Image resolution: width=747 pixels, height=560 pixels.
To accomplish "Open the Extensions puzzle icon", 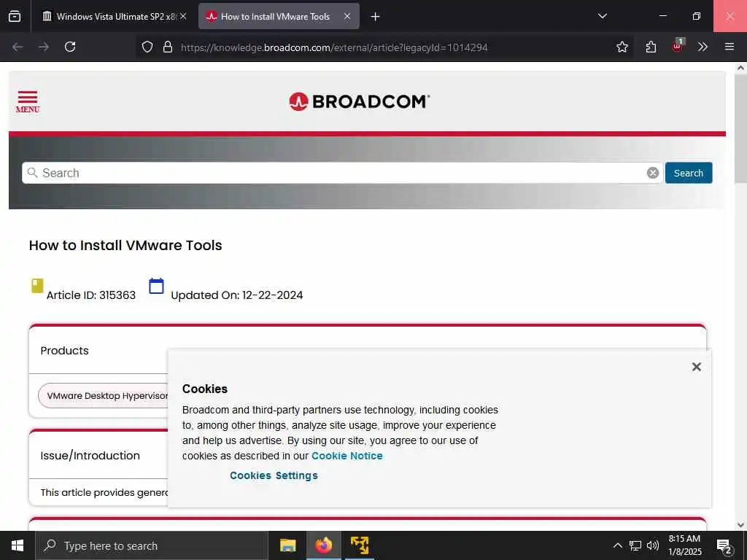I will (x=651, y=47).
